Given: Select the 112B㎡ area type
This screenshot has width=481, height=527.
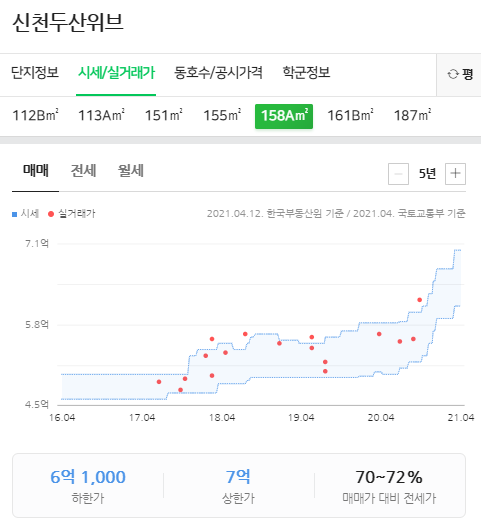Looking at the screenshot, I should coord(35,116).
